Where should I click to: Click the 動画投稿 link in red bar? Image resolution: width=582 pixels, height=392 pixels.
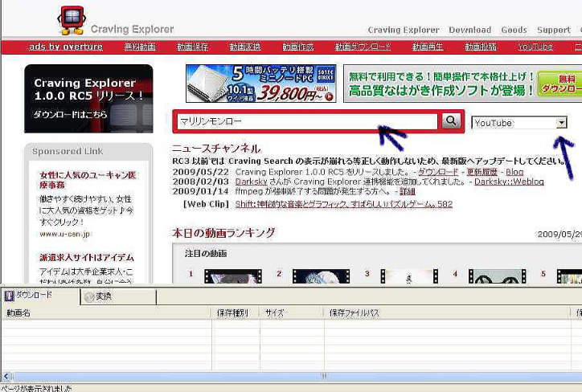pos(480,47)
